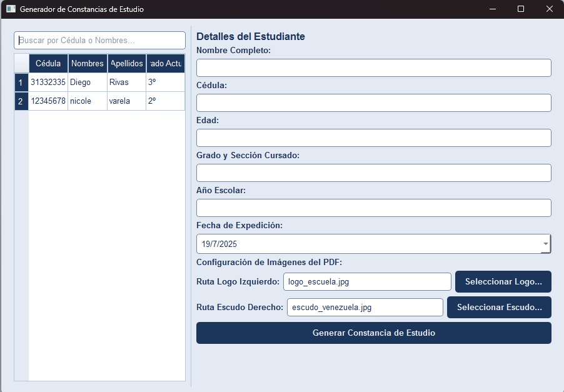Open the Fecha de Expedición dropdown arrow

pos(545,244)
